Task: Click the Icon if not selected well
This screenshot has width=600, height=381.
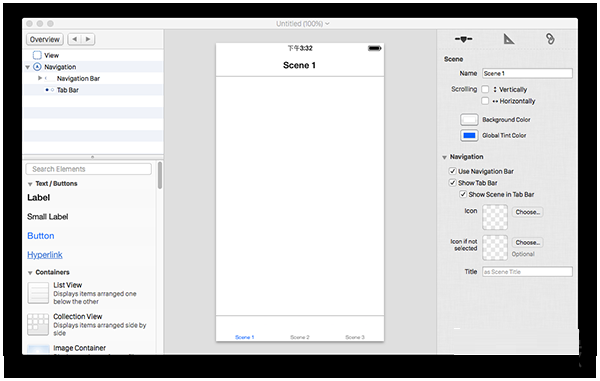Action: [x=495, y=248]
